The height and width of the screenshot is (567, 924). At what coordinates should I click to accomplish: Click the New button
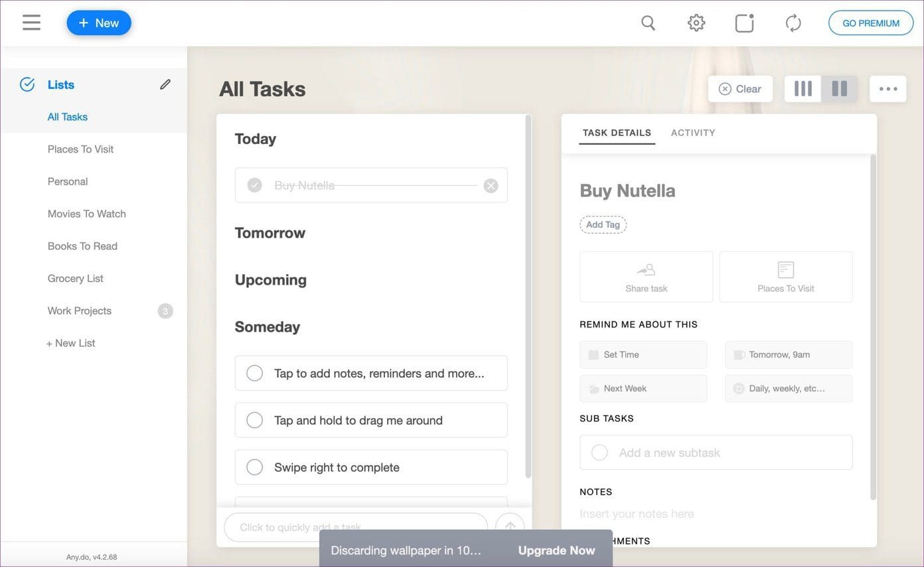click(99, 23)
